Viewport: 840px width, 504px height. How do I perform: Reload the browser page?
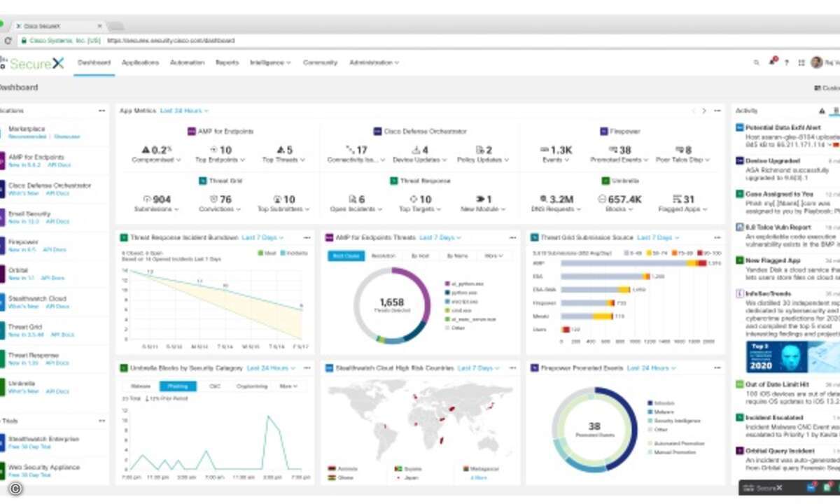pyautogui.click(x=8, y=41)
